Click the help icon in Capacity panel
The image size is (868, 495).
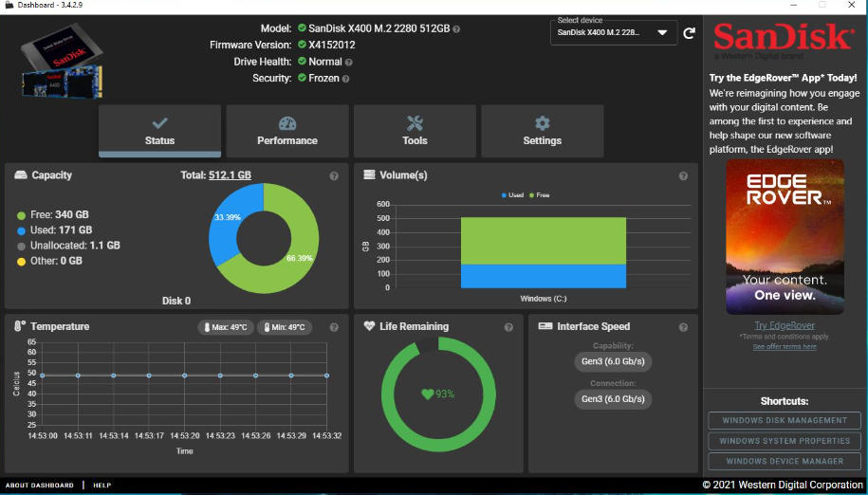point(334,175)
